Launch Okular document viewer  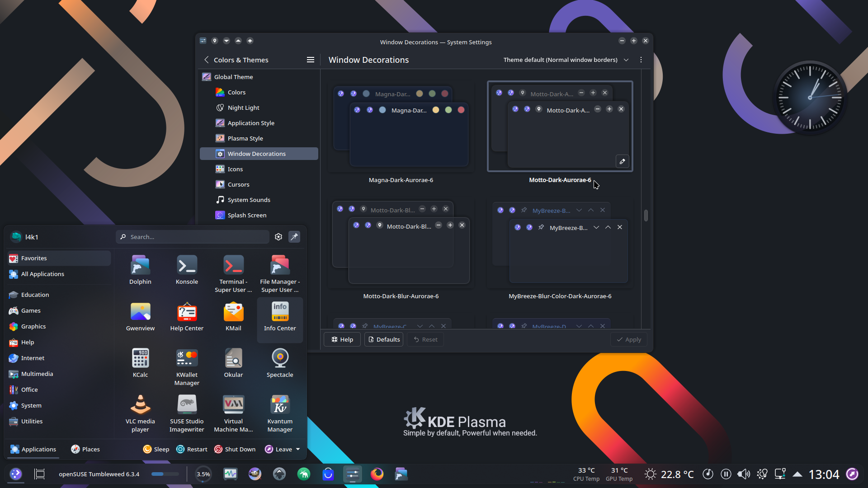tap(233, 363)
